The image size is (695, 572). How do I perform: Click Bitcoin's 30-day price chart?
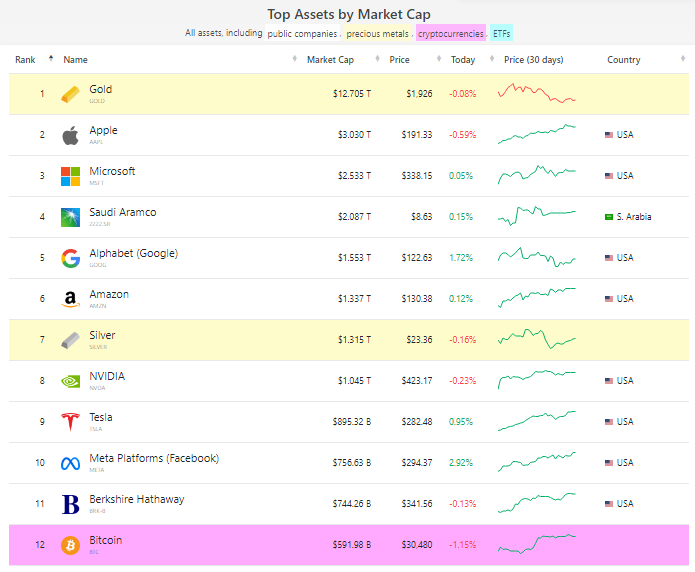(x=537, y=544)
